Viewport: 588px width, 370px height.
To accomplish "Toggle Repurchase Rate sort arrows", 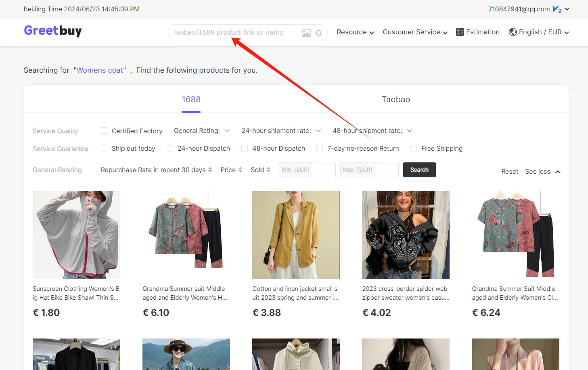I will pyautogui.click(x=210, y=170).
